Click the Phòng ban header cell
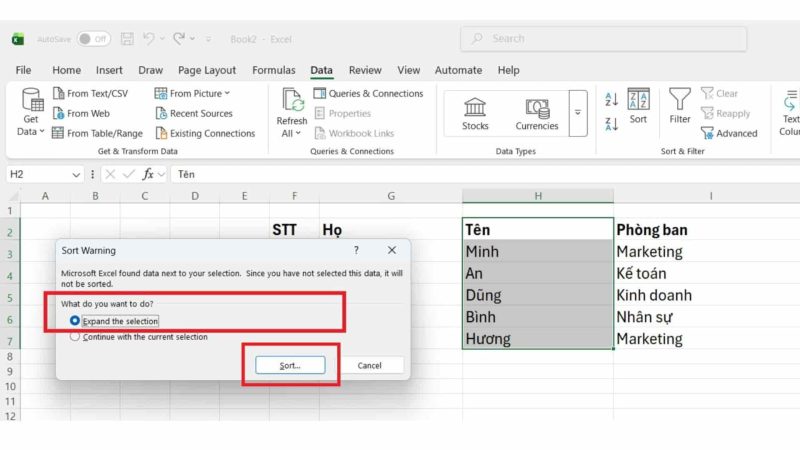The width and height of the screenshot is (800, 450). tap(707, 230)
